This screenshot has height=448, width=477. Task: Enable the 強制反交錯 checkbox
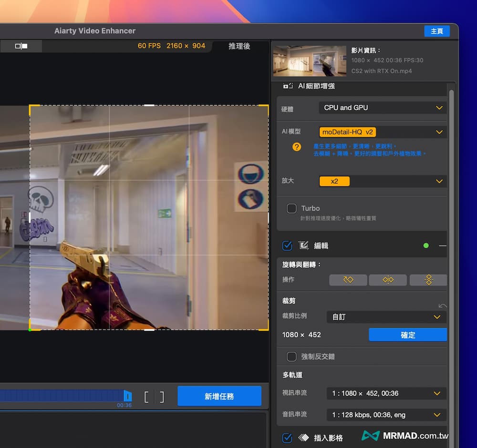tap(291, 356)
